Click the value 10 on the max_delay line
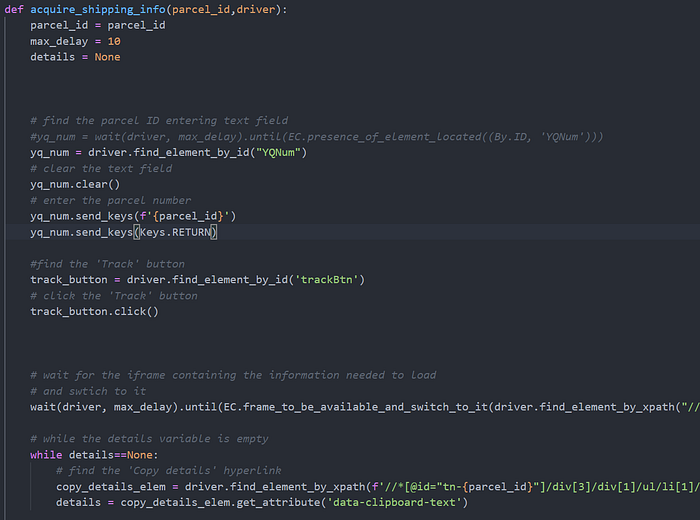Screen dimensions: 700x520 click(x=114, y=42)
